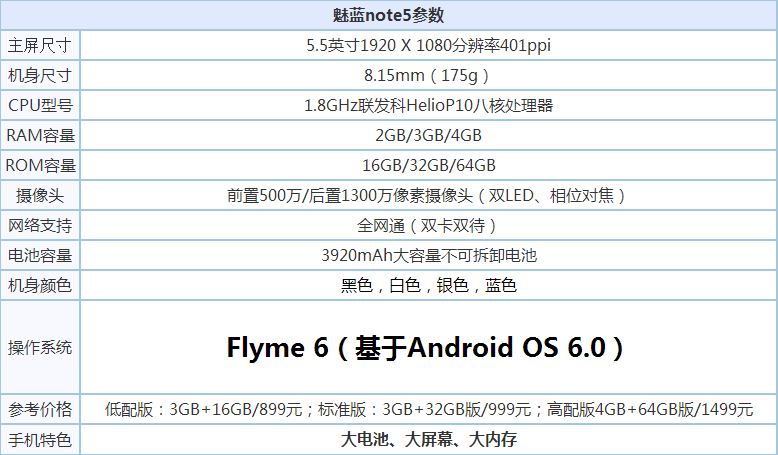Click the 全网通（双卡双待）network value
Image resolution: width=778 pixels, height=455 pixels.
(x=429, y=225)
